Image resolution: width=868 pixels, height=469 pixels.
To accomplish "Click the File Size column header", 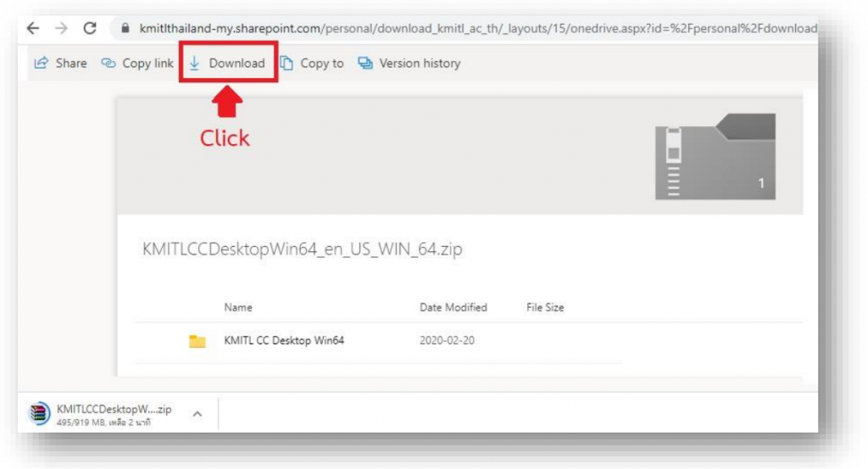I will tap(545, 307).
